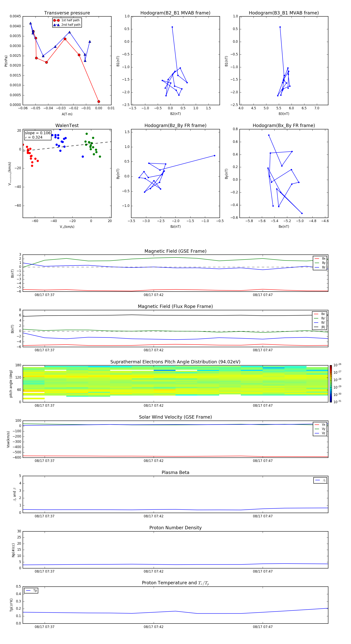Click the "Proton Number Density" title
351x644 pixels.
(x=175, y=528)
